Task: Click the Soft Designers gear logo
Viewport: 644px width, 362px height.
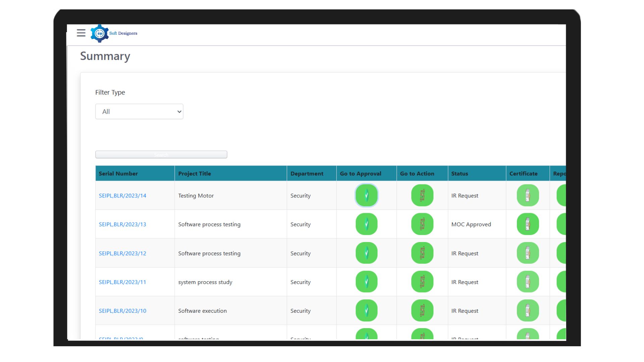Action: pos(99,33)
